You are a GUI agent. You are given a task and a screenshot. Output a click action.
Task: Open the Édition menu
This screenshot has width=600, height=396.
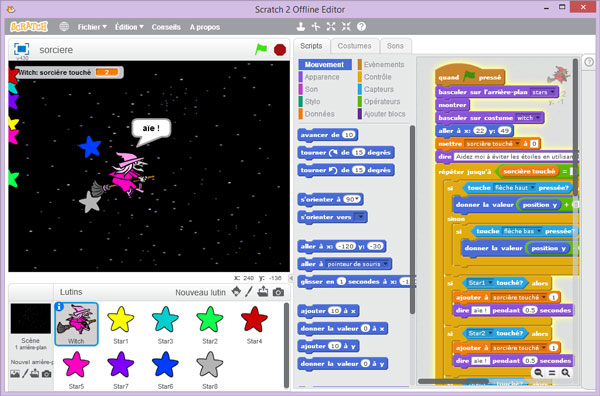[x=129, y=27]
